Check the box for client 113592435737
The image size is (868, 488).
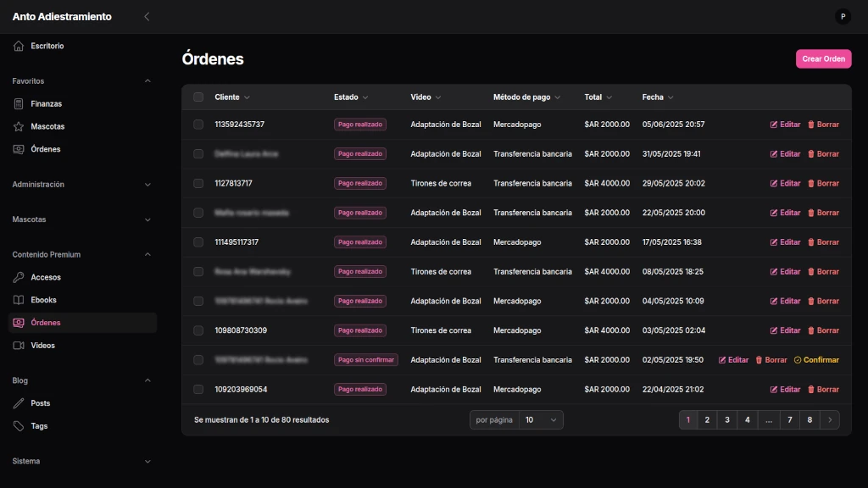point(198,125)
